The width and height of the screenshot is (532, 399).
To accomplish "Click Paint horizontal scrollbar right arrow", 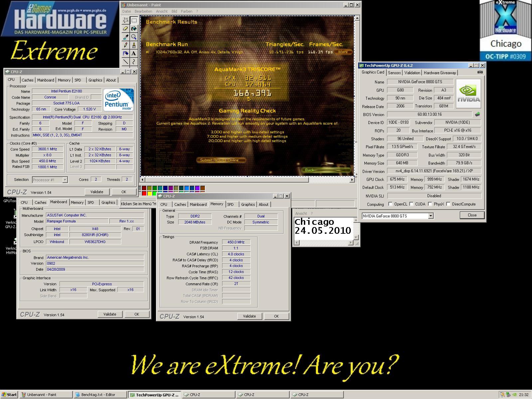I will click(x=352, y=180).
